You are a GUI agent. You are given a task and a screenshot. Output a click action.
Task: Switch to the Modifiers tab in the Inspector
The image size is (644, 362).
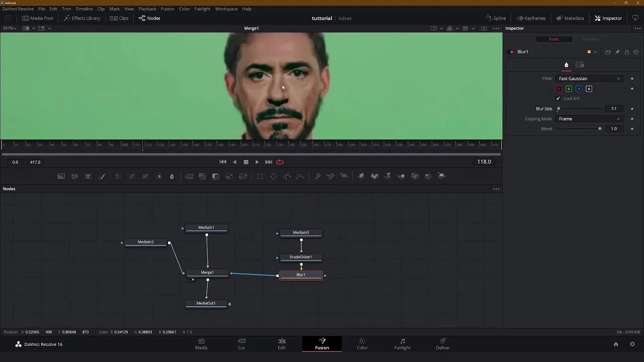(x=591, y=39)
